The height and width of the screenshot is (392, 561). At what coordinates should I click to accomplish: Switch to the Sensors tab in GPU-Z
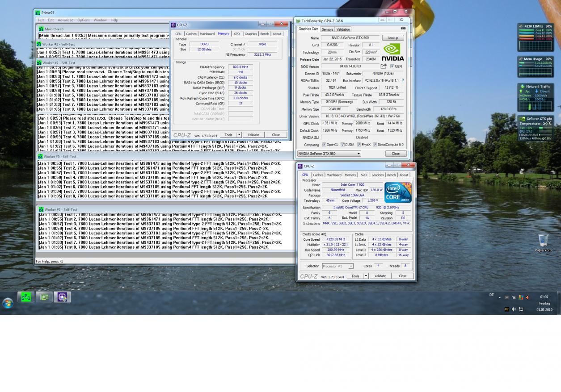327,29
